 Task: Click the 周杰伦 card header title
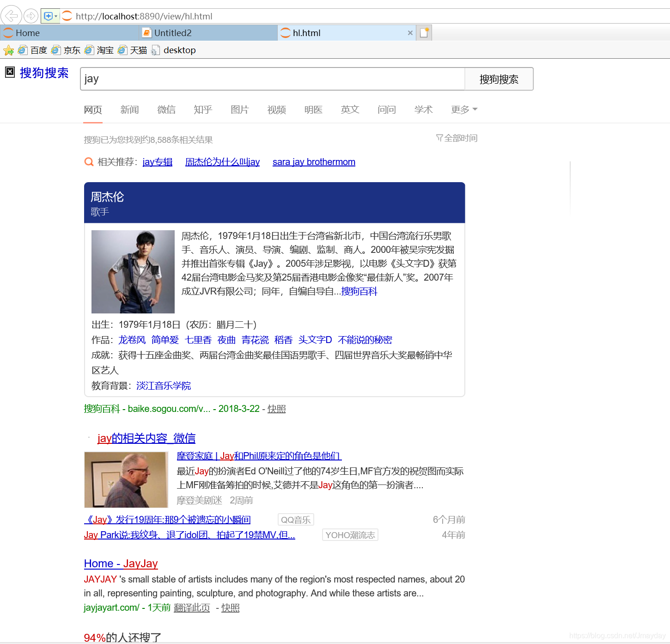click(x=107, y=197)
